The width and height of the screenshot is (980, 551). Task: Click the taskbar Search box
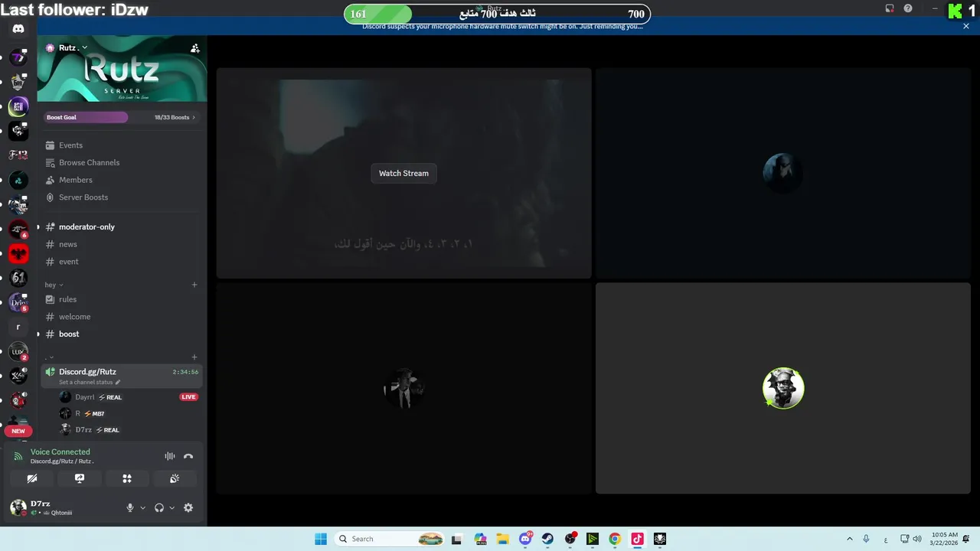tap(390, 539)
